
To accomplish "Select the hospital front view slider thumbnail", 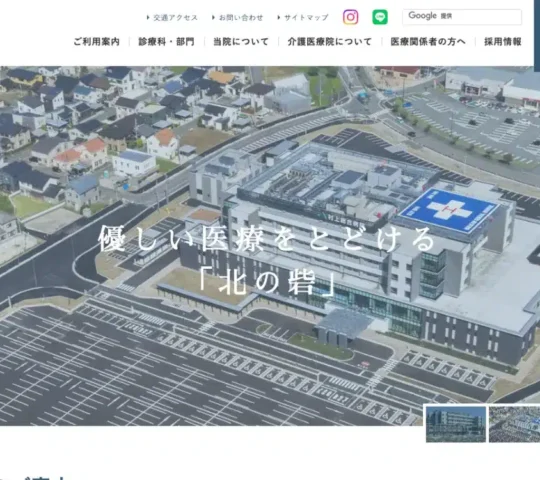I will point(456,424).
